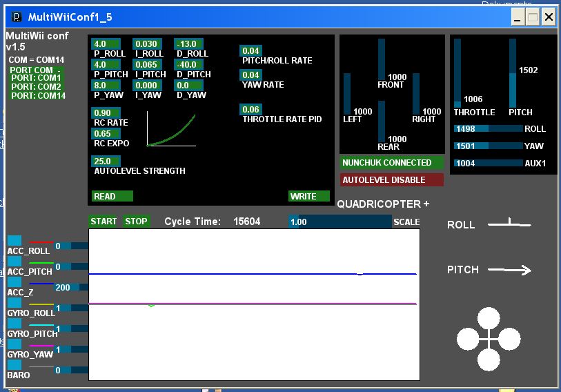
Task: Select the PITCH/ROLL RATE 0.04 field
Action: [250, 50]
